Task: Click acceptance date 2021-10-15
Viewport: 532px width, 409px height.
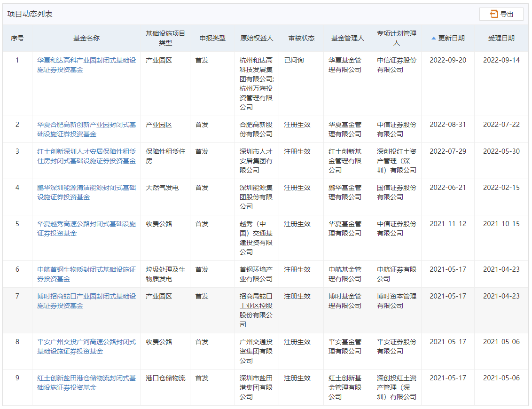Action: point(501,224)
